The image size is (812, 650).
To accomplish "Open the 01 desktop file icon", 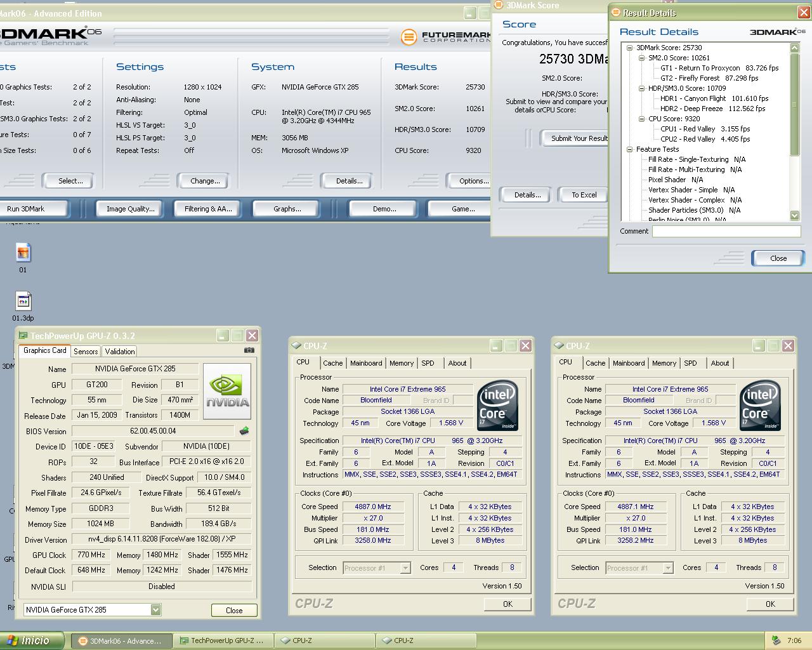I will click(23, 258).
